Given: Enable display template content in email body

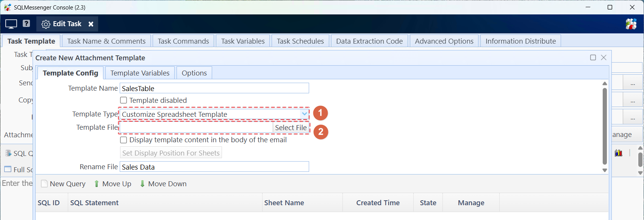Looking at the screenshot, I should click(123, 140).
